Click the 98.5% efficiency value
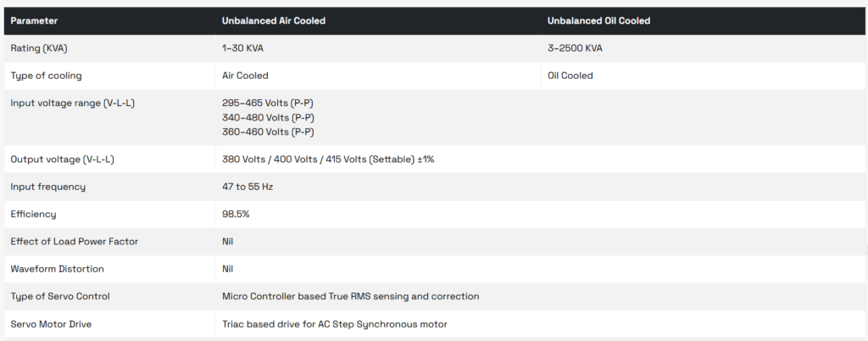The height and width of the screenshot is (341, 868). (236, 214)
